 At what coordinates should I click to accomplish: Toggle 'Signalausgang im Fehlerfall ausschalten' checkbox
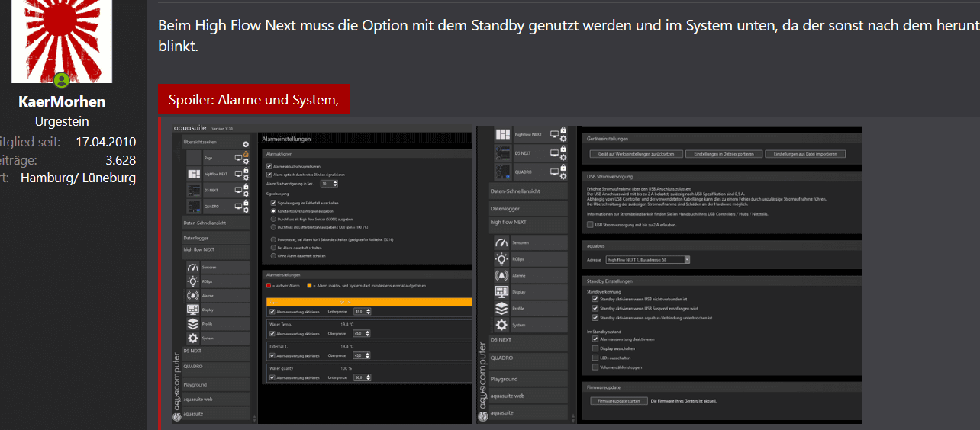[273, 203]
